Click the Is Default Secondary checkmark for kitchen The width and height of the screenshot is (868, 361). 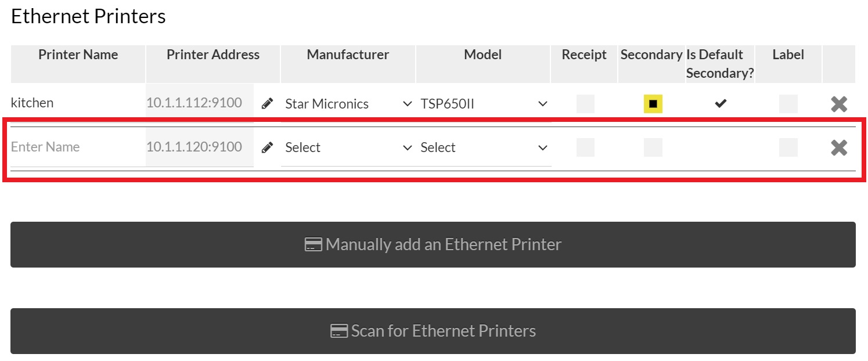(721, 103)
